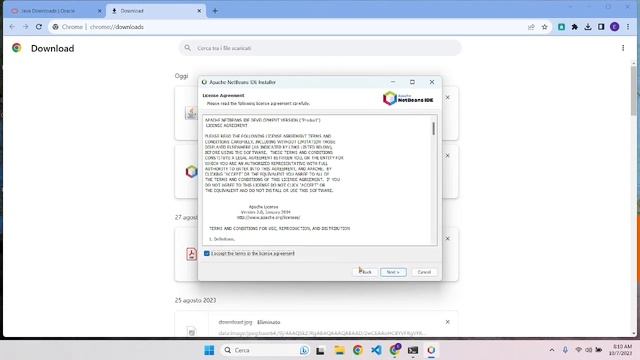Click Next in NetBeans installer
This screenshot has width=640, height=360.
(393, 272)
